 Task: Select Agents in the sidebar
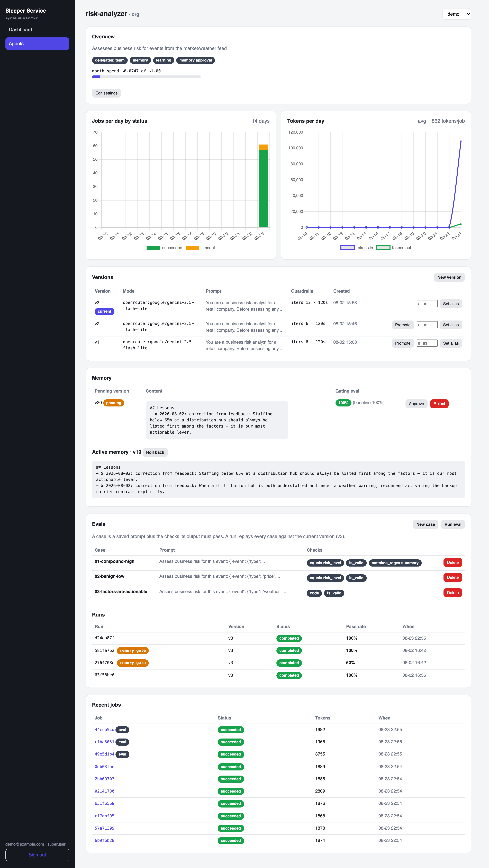click(x=37, y=44)
